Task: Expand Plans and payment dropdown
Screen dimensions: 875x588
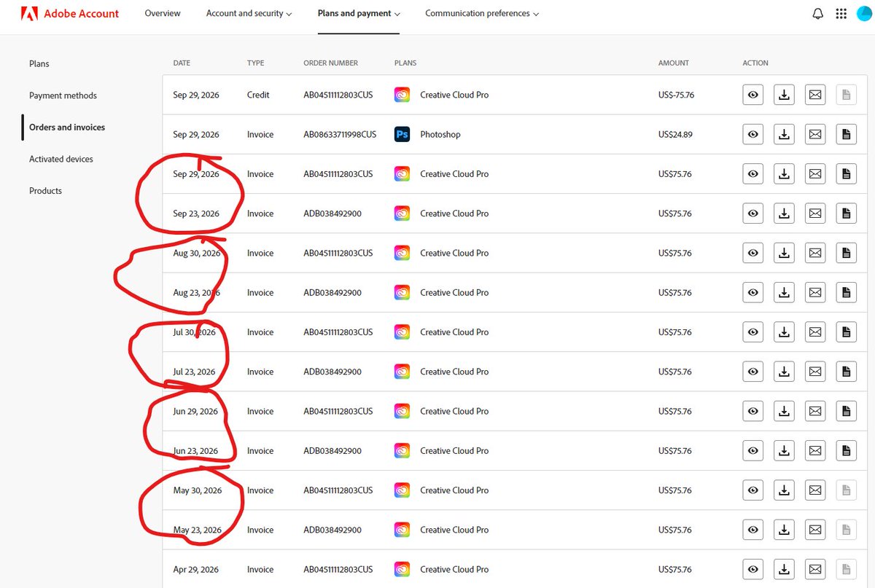Action: pos(359,13)
